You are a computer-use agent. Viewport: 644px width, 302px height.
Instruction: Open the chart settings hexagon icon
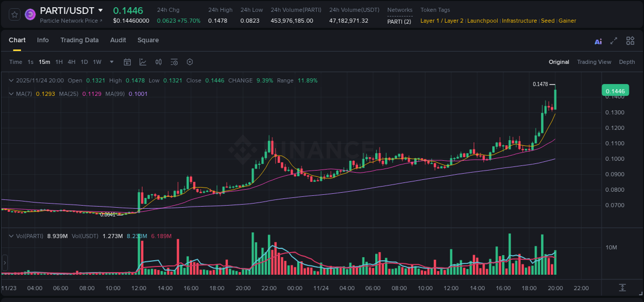[x=190, y=62]
